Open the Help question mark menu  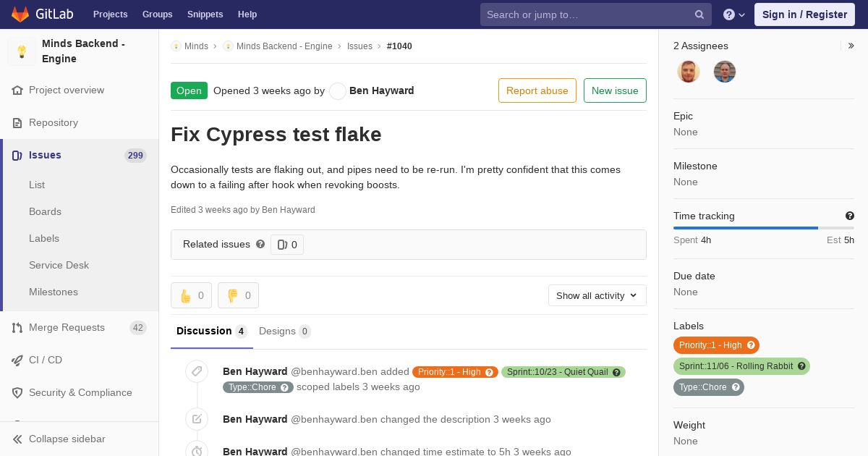(734, 14)
